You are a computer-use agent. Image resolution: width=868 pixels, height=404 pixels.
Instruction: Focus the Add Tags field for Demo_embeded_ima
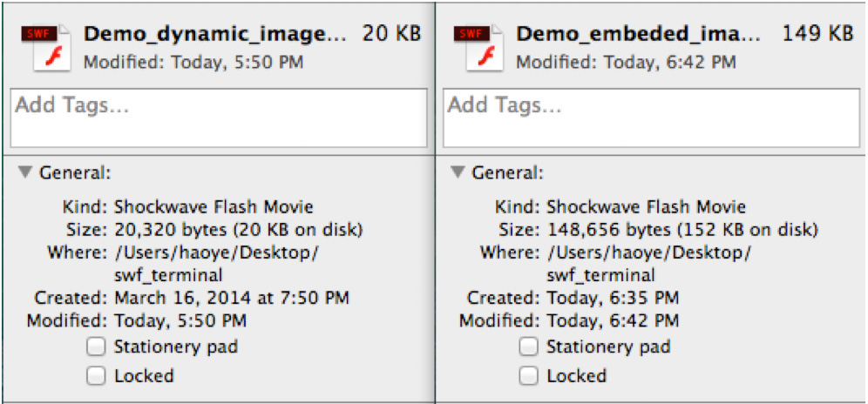(648, 118)
